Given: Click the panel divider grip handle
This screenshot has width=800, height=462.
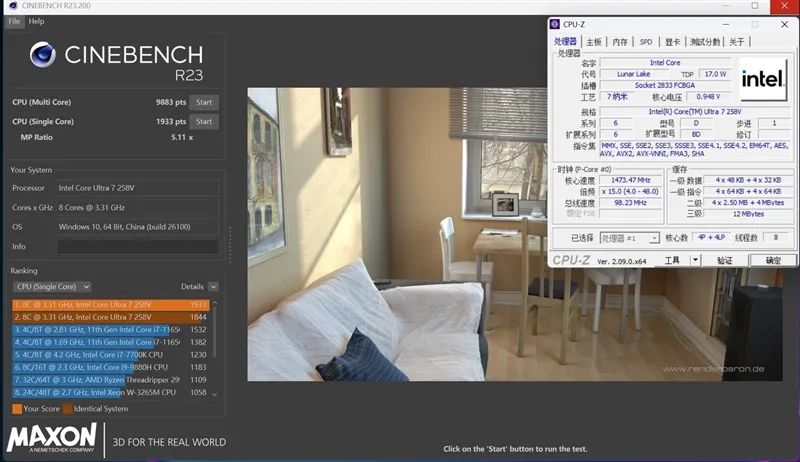Looking at the screenshot, I should [230, 245].
